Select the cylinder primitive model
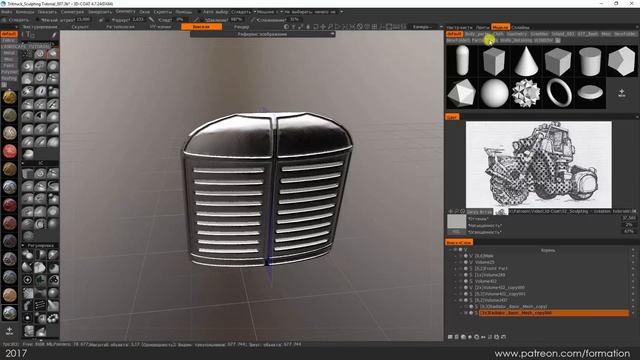 tap(590, 61)
